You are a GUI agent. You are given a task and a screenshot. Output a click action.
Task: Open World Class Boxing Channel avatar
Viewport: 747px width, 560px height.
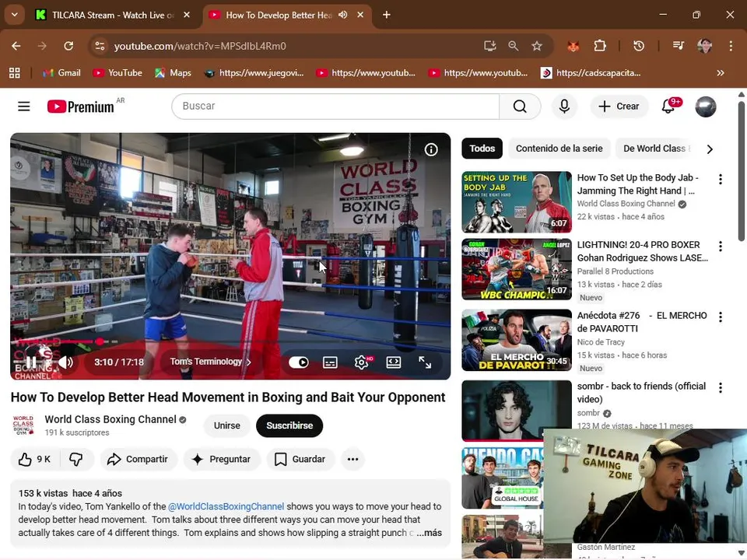(23, 425)
